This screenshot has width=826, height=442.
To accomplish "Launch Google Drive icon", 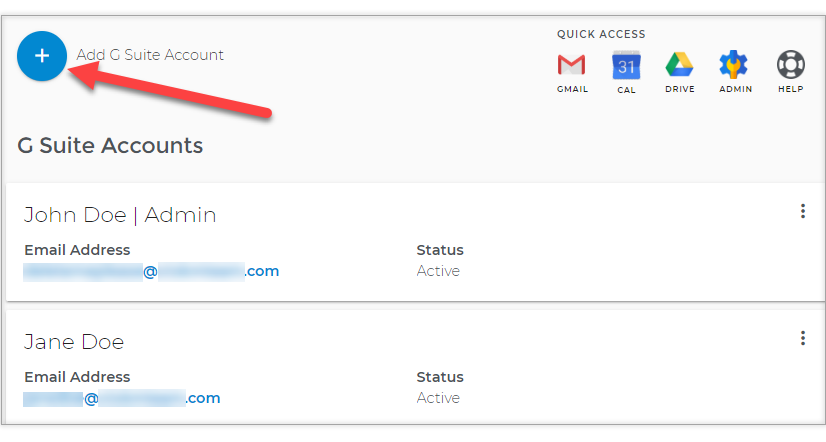I will click(x=679, y=65).
